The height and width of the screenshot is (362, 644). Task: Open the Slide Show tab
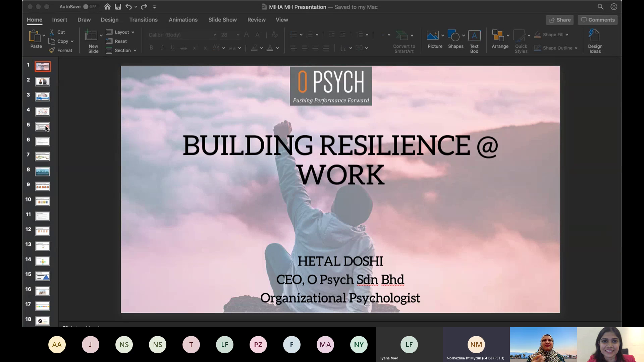point(222,20)
